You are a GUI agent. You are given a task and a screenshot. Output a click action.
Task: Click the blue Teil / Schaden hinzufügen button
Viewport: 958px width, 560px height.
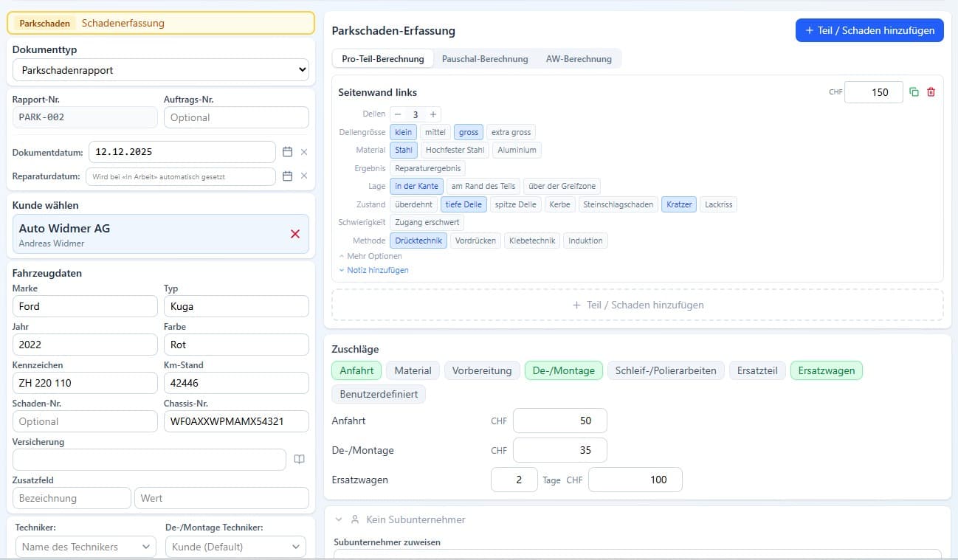869,30
